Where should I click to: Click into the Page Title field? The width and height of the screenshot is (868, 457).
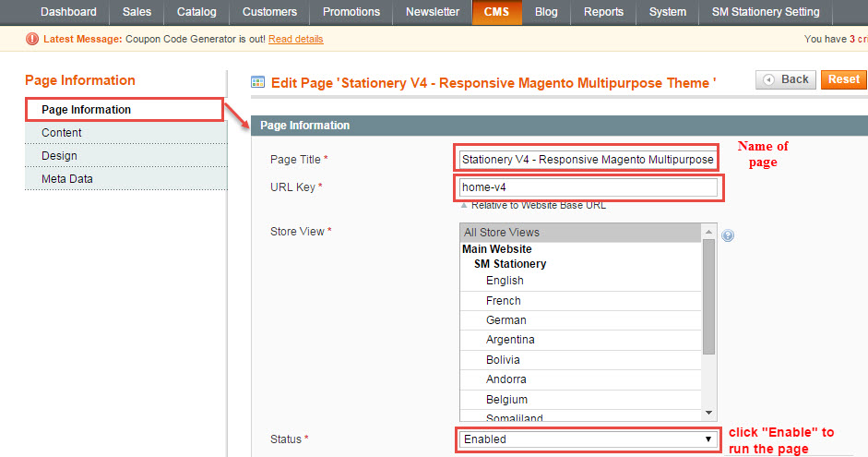click(588, 160)
